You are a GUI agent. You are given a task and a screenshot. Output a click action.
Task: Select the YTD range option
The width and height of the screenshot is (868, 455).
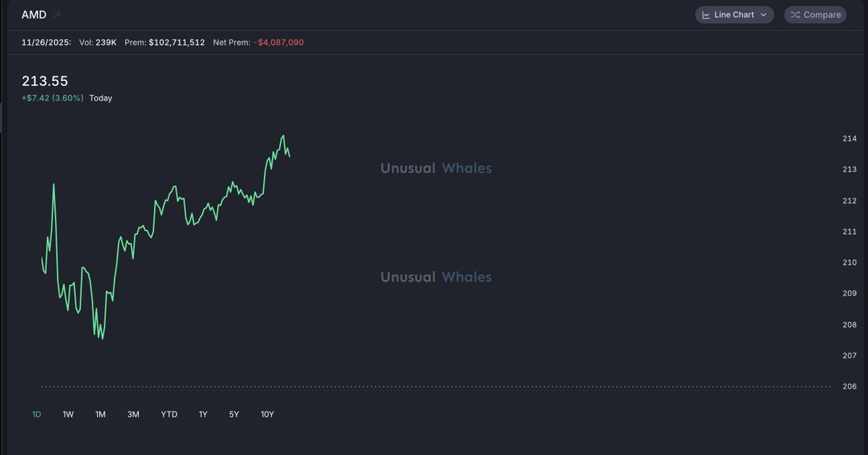[x=169, y=414]
